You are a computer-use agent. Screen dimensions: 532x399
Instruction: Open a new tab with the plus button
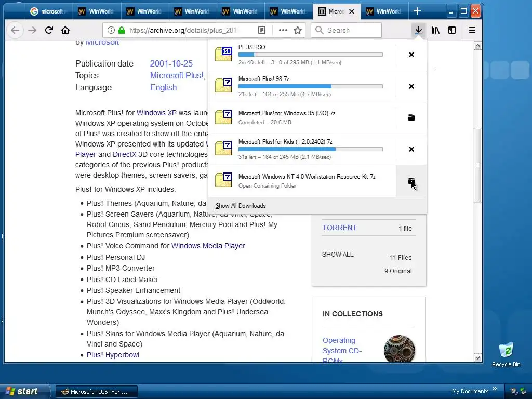[417, 11]
